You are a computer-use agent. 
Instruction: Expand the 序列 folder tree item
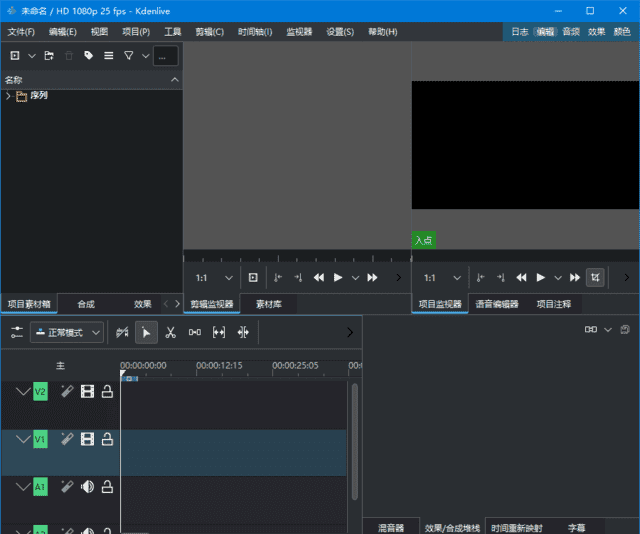8,96
